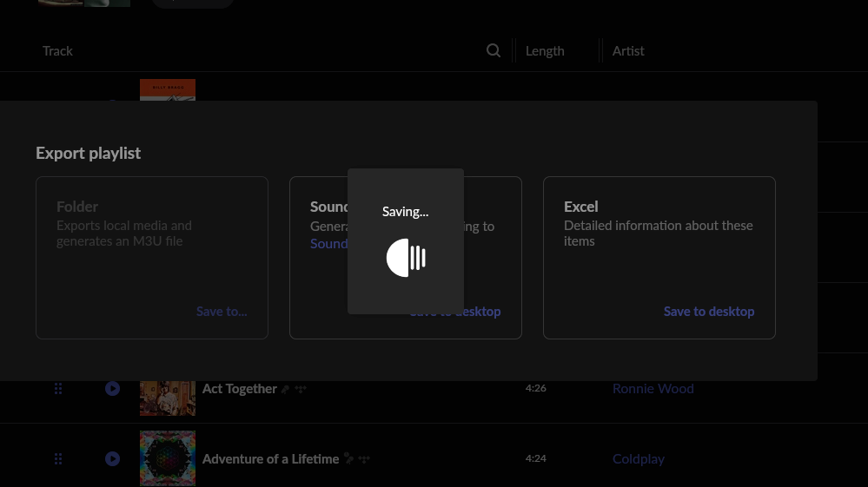Open the Coldplay artist link

point(639,459)
